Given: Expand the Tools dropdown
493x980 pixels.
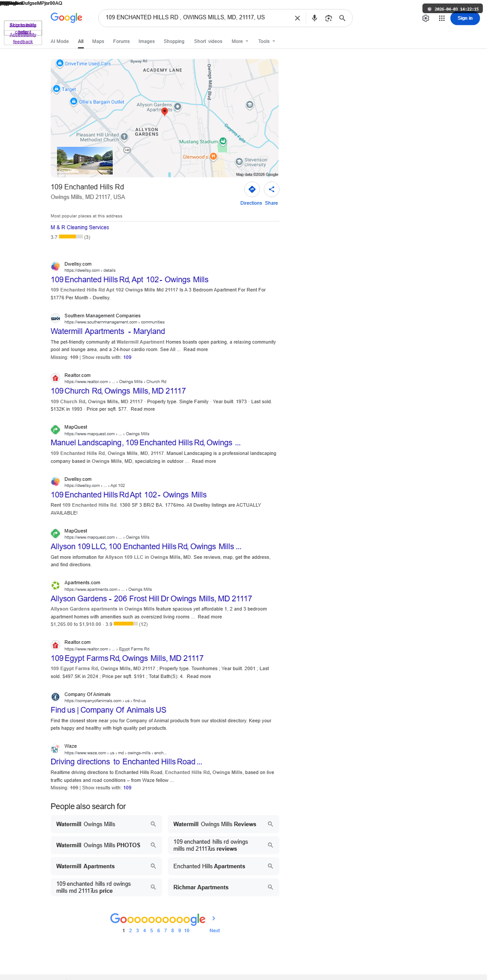Looking at the screenshot, I should tap(267, 41).
